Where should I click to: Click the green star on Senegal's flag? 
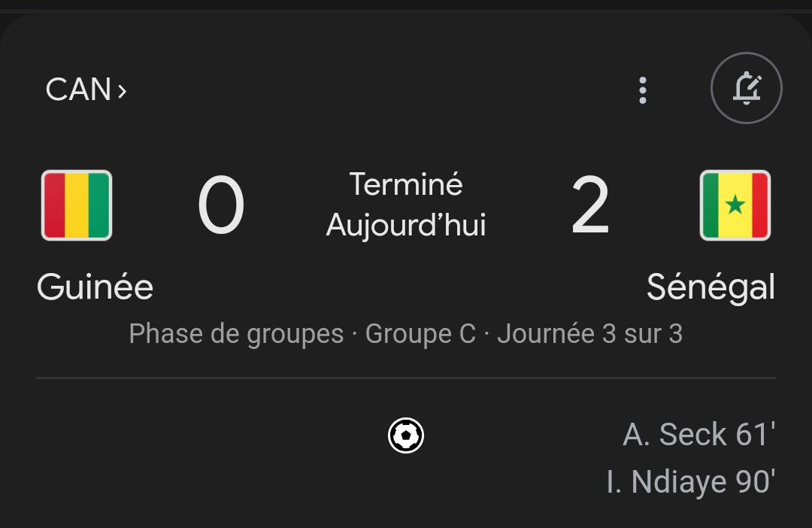click(x=735, y=205)
